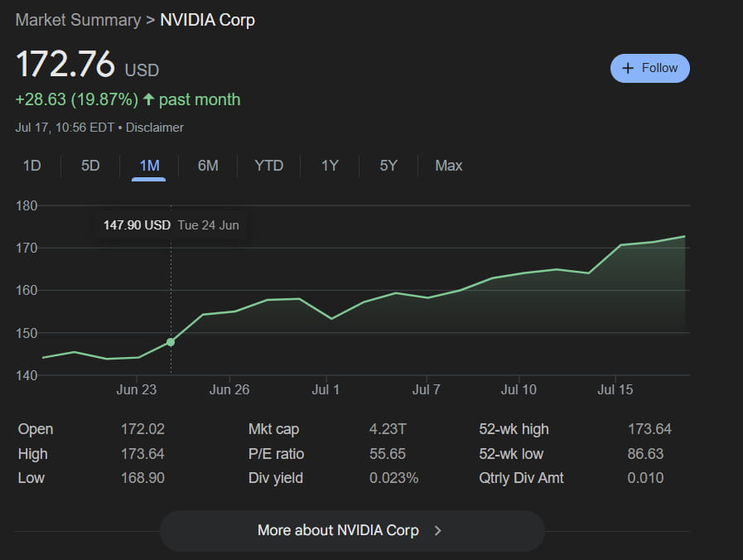Switch chart to YTD view
Image resolution: width=743 pixels, height=560 pixels.
point(268,166)
